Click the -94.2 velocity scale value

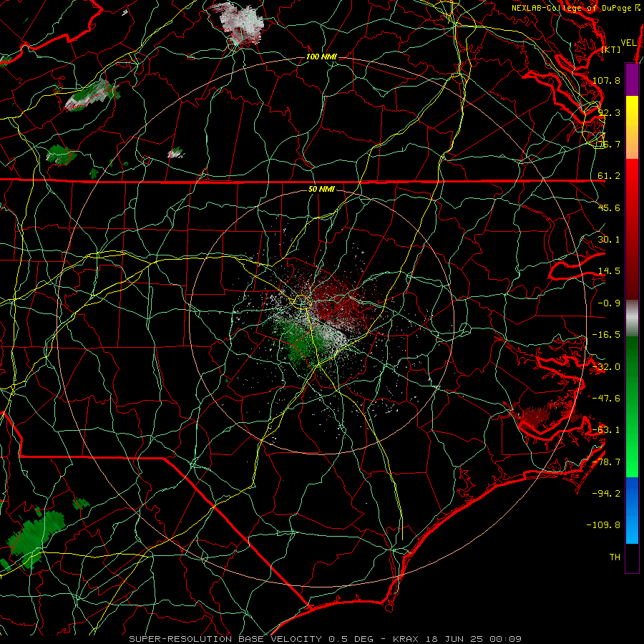[x=606, y=494]
